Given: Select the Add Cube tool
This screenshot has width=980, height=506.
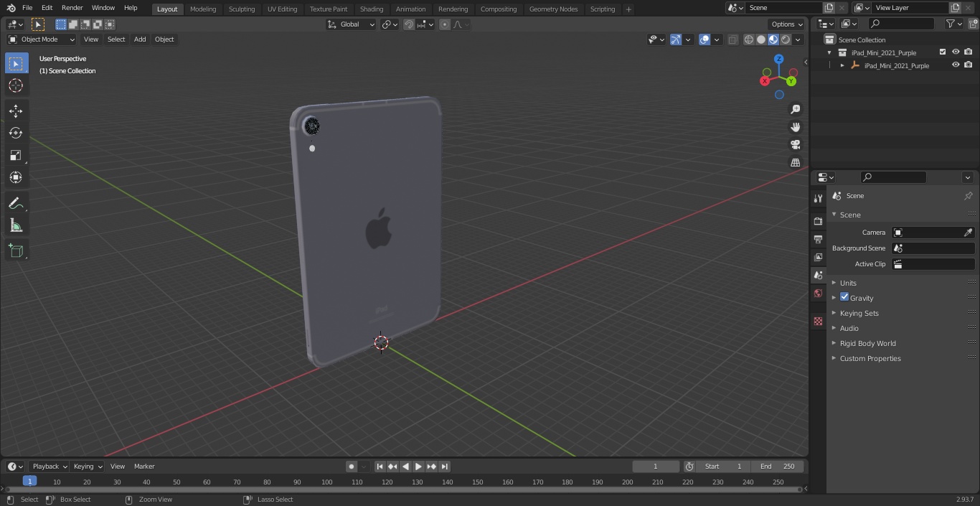Looking at the screenshot, I should coord(16,250).
